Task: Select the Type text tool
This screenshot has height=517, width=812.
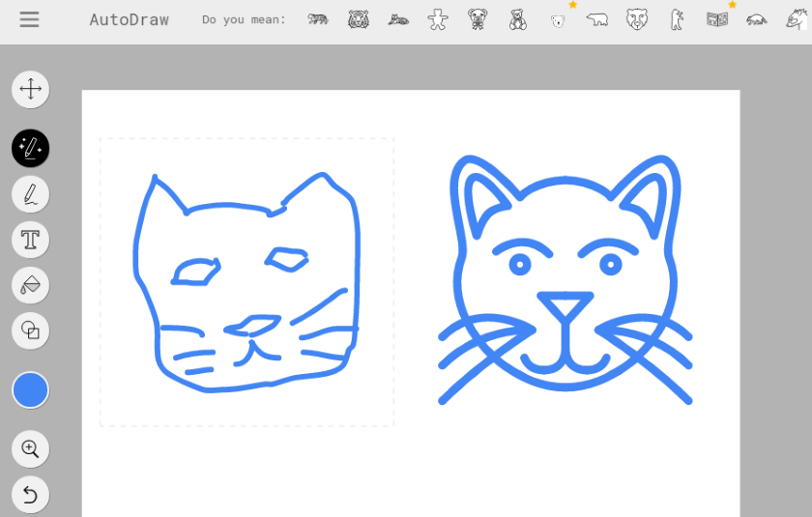Action: [x=31, y=240]
